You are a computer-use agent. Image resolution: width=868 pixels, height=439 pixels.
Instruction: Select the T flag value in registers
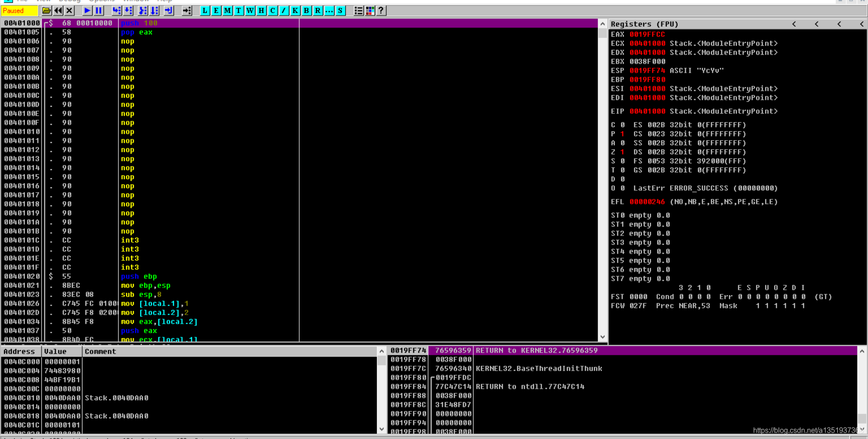click(x=623, y=170)
